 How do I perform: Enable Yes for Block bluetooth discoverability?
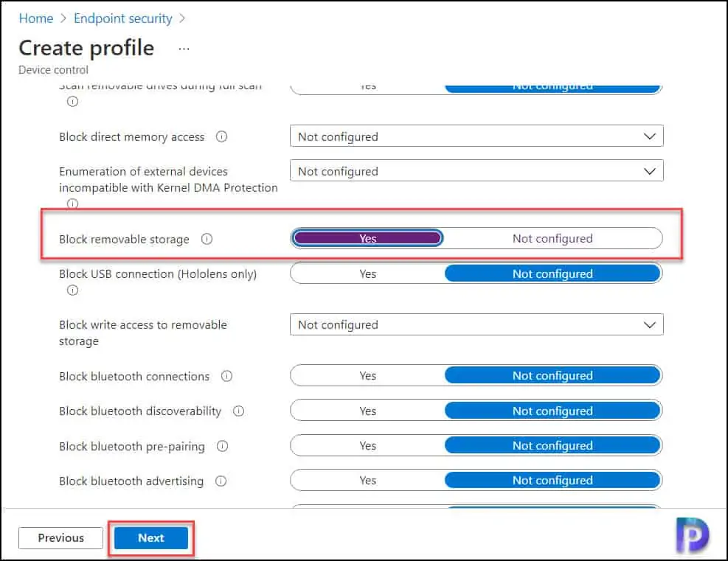point(367,411)
